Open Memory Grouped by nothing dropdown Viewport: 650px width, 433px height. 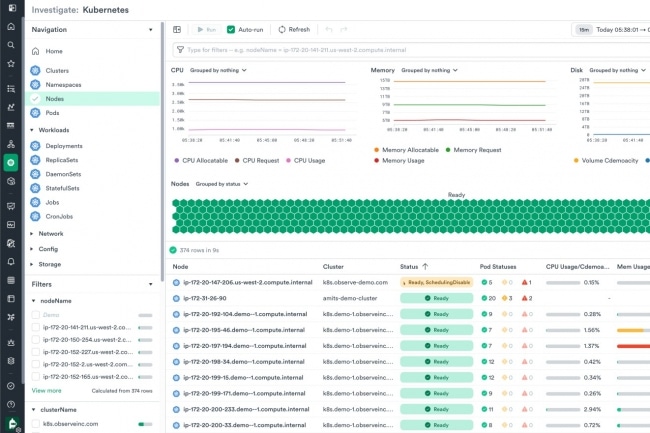429,70
